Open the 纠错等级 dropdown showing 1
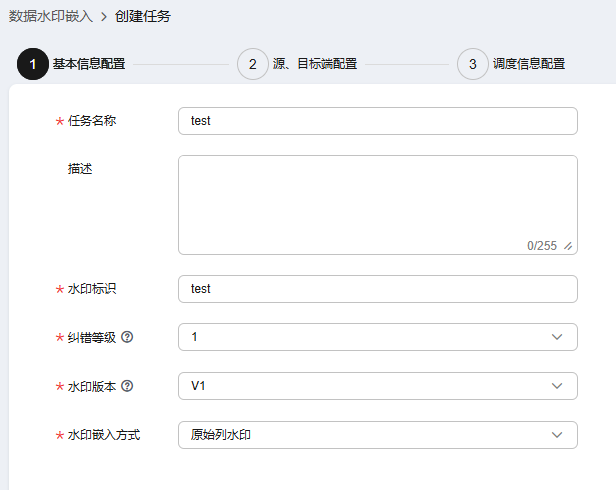The width and height of the screenshot is (616, 490). click(378, 337)
